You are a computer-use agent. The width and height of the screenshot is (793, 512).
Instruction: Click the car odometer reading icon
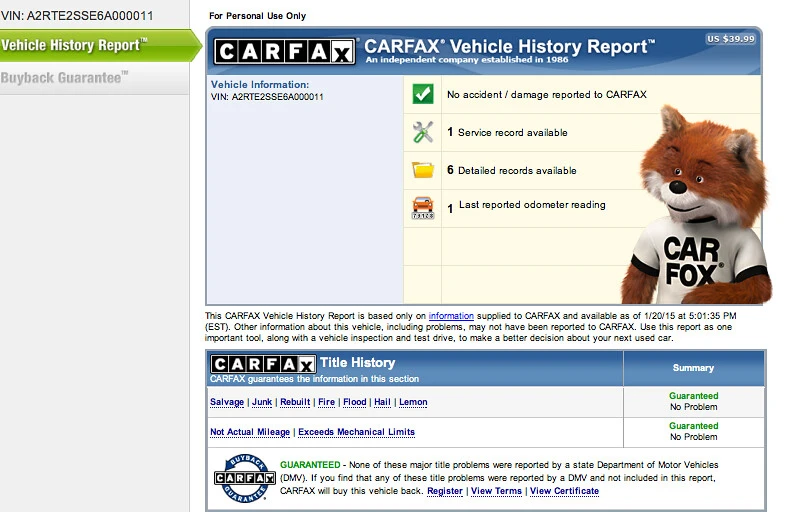click(423, 207)
